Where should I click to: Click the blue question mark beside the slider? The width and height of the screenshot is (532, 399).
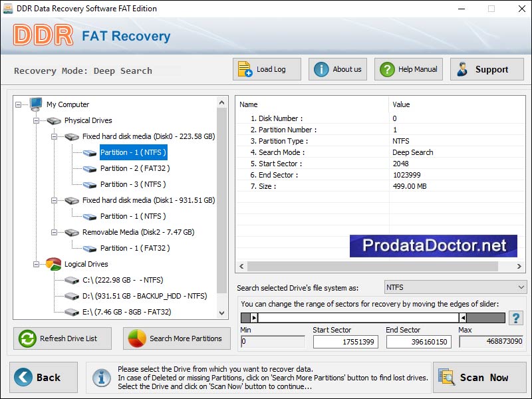(x=515, y=318)
